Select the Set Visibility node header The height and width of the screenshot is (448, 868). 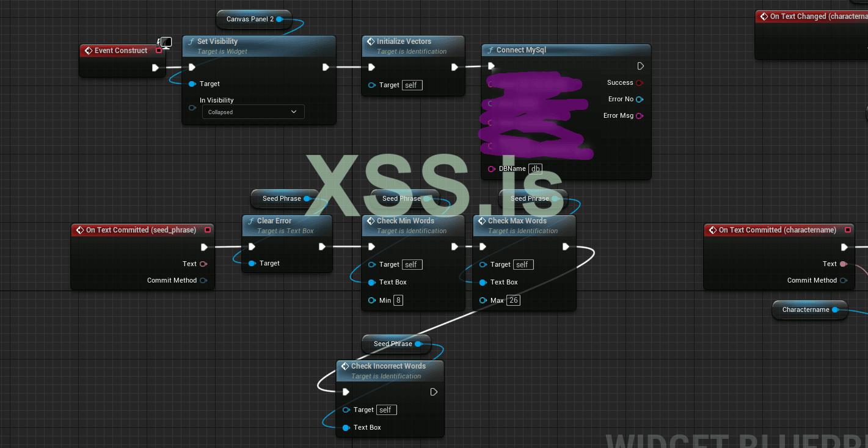click(259, 46)
